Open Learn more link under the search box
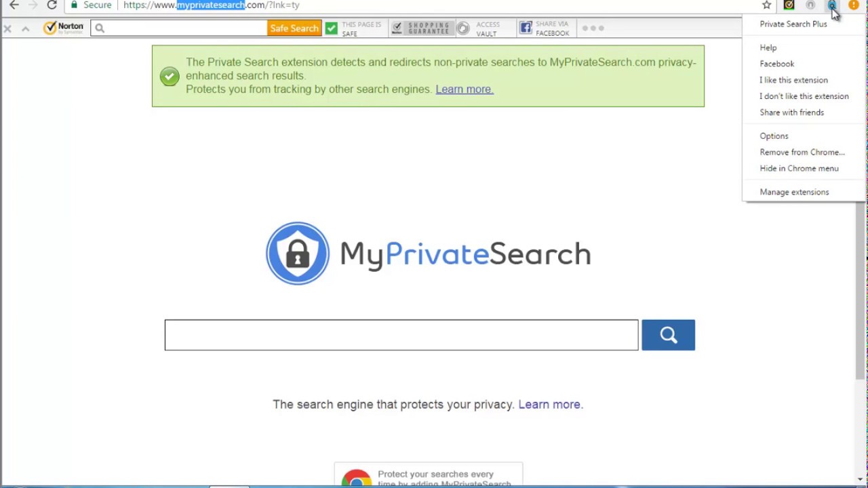Viewport: 868px width, 488px height. pyautogui.click(x=550, y=404)
